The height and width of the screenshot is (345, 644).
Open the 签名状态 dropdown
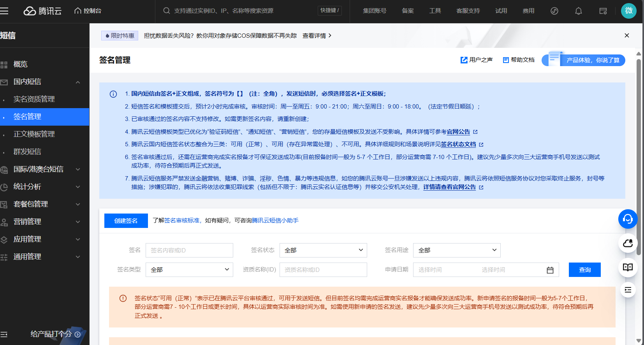point(323,250)
